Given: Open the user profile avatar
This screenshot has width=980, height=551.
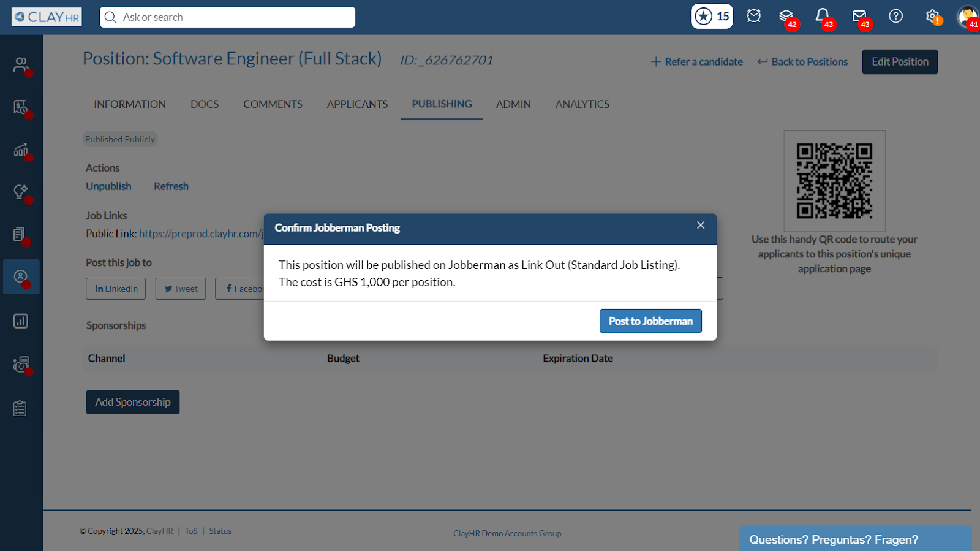Looking at the screenshot, I should pyautogui.click(x=968, y=17).
